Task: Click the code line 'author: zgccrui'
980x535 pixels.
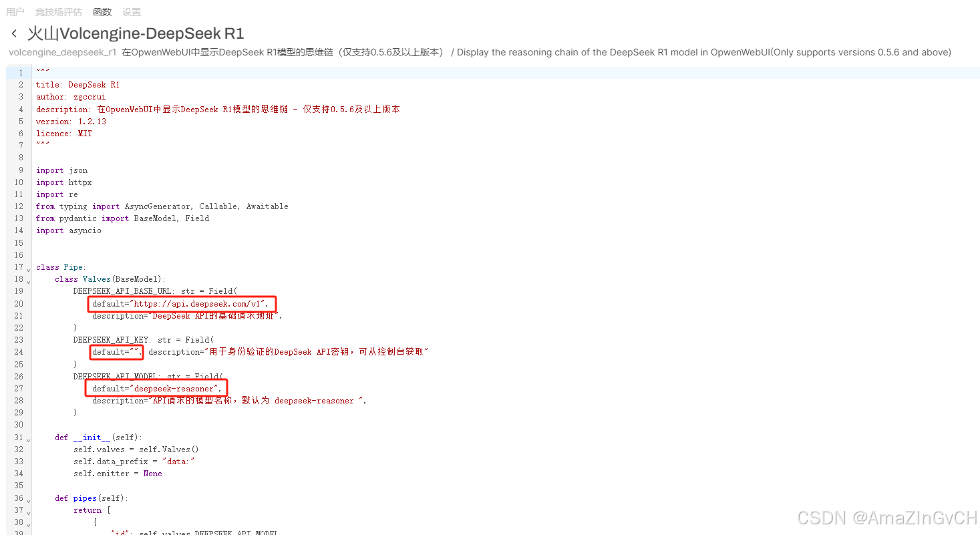Action: tap(71, 97)
